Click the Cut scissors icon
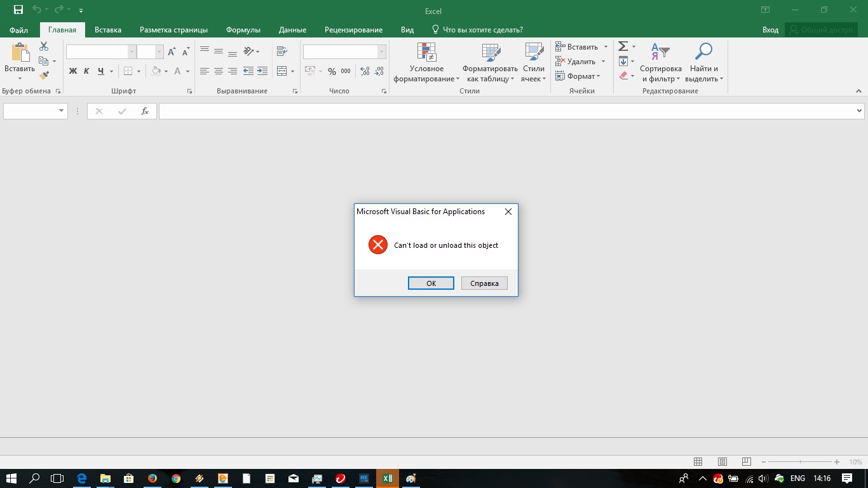The height and width of the screenshot is (488, 868). point(44,46)
